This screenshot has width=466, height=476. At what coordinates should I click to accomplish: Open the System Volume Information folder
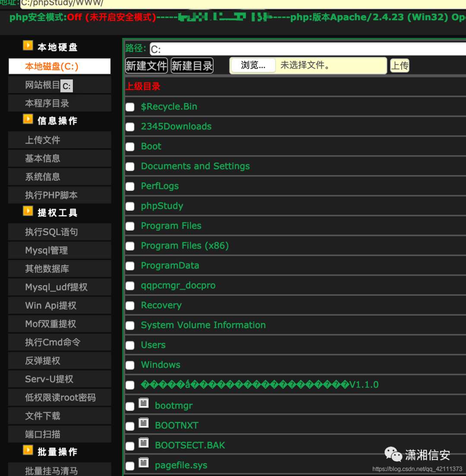pyautogui.click(x=203, y=325)
